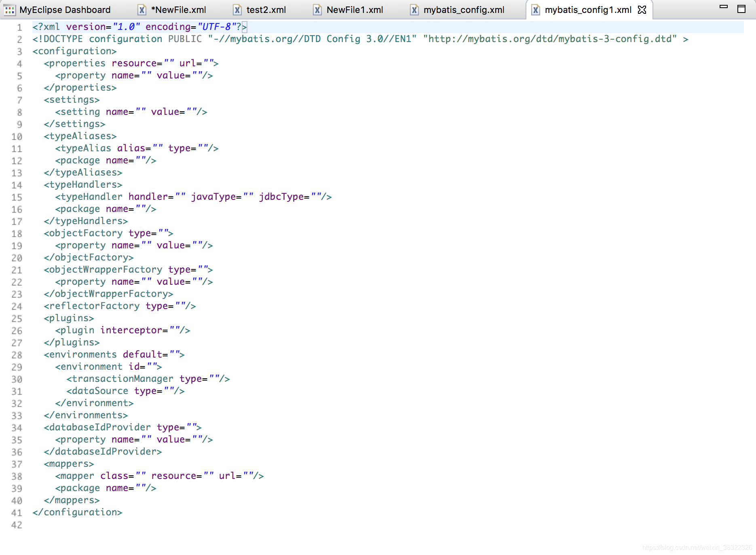The height and width of the screenshot is (555, 756).
Task: Click the XML file icon of *NewFile.xml
Action: (x=142, y=10)
